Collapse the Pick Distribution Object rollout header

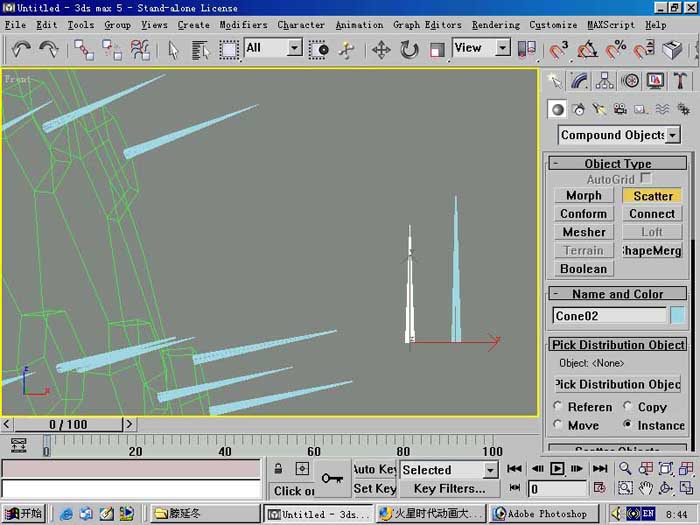pos(617,345)
